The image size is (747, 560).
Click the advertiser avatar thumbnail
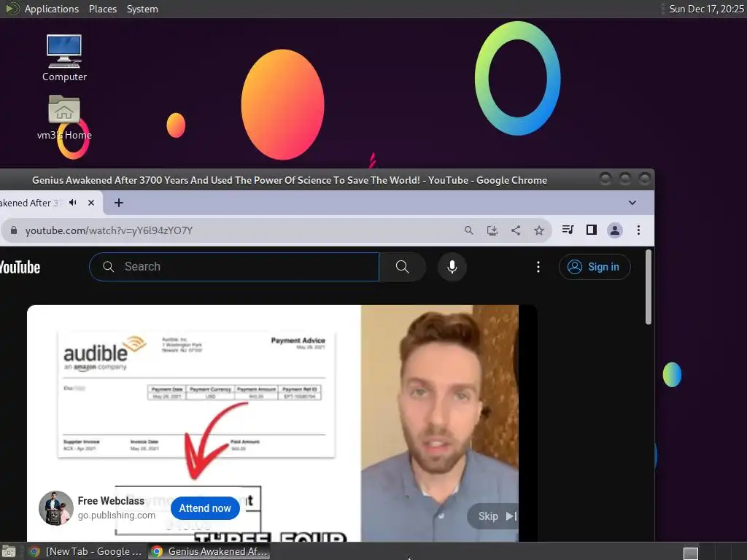pos(55,508)
